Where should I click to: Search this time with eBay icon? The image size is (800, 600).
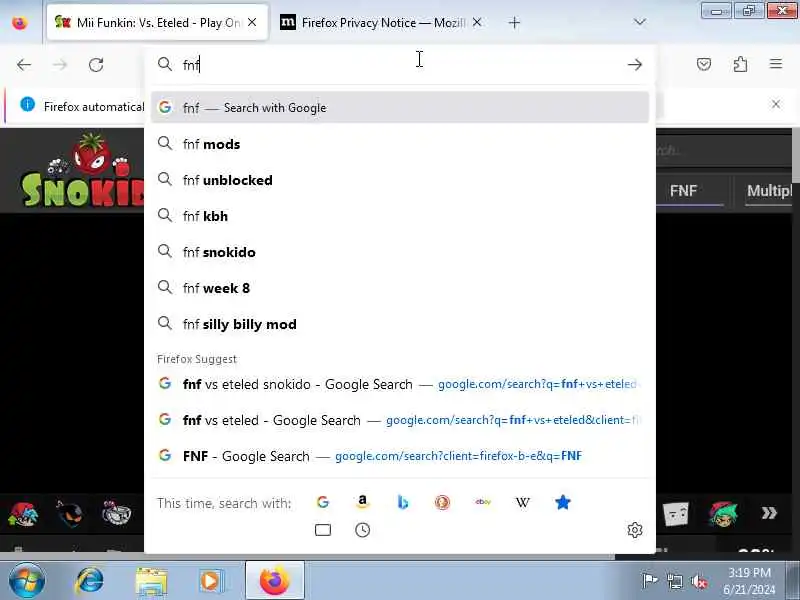pyautogui.click(x=483, y=503)
